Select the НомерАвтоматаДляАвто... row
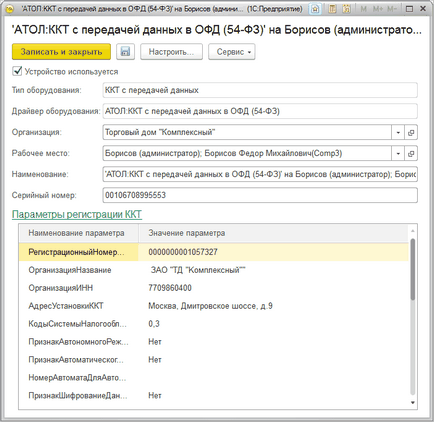The height and width of the screenshot is (422, 434). tap(214, 378)
